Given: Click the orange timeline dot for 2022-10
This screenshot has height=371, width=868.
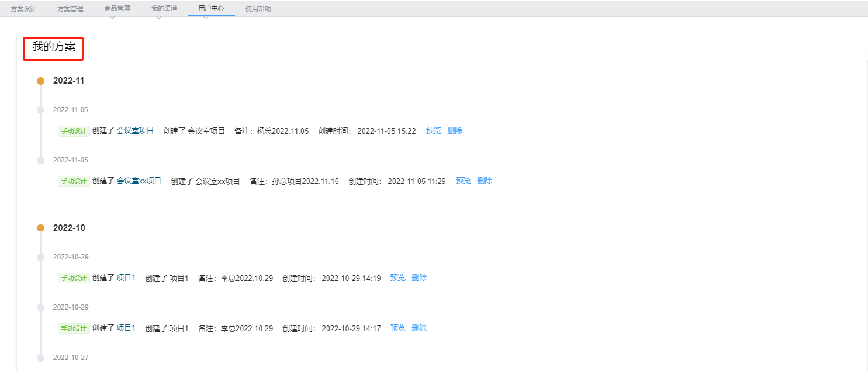Looking at the screenshot, I should coord(40,228).
